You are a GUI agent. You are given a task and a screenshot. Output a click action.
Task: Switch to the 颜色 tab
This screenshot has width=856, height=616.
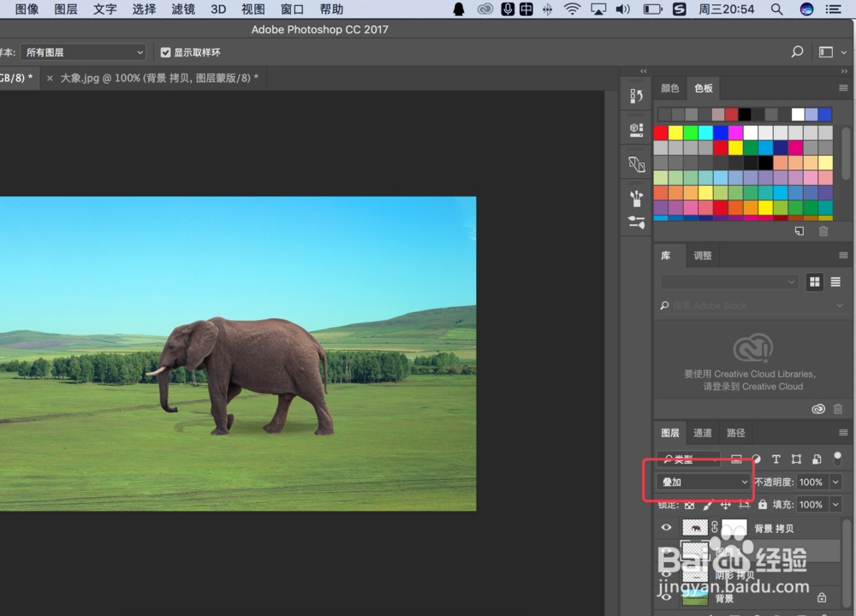tap(670, 88)
